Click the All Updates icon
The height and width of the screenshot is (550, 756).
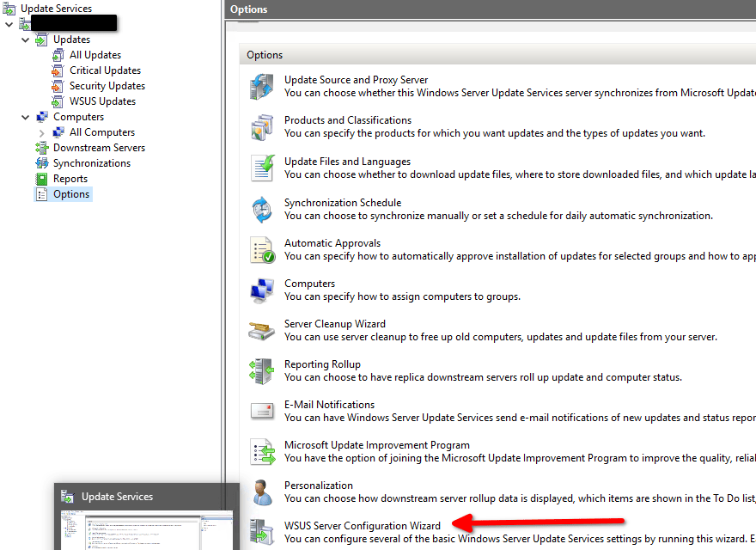click(58, 55)
